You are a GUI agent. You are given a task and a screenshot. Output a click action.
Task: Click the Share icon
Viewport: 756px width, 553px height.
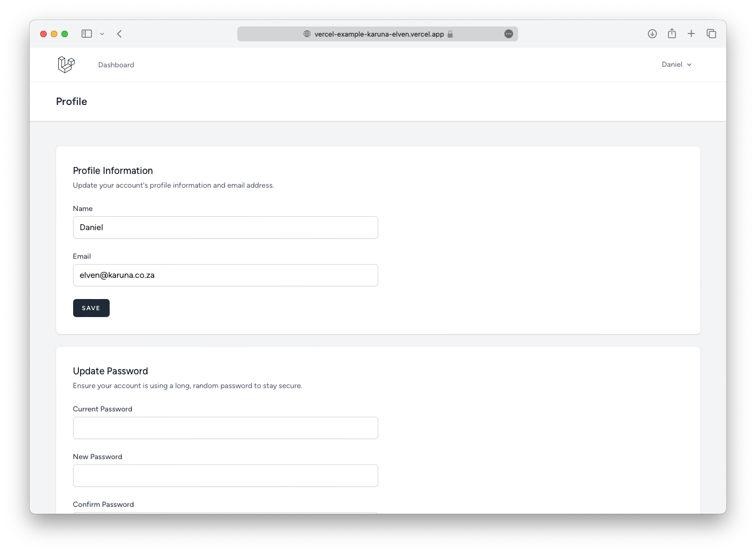click(x=672, y=33)
